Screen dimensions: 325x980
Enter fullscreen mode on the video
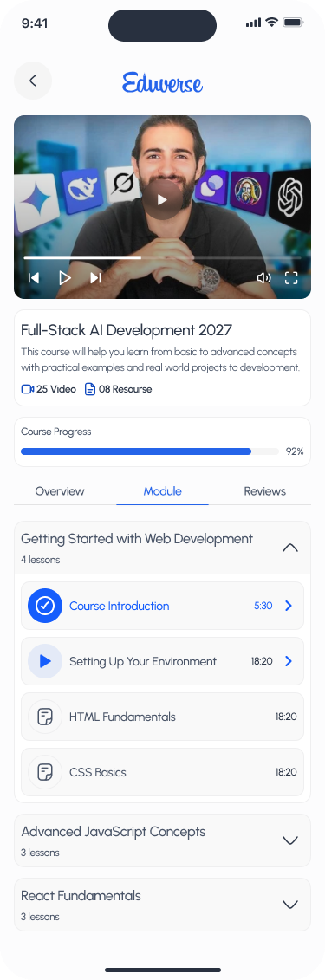click(291, 277)
